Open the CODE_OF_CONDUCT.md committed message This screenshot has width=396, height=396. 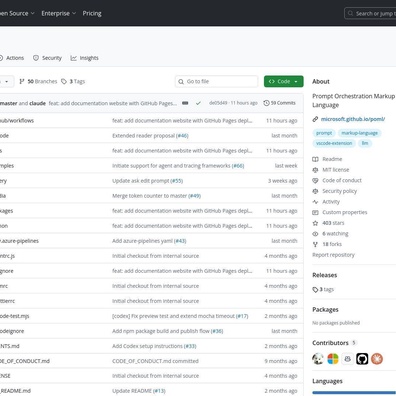point(155,361)
